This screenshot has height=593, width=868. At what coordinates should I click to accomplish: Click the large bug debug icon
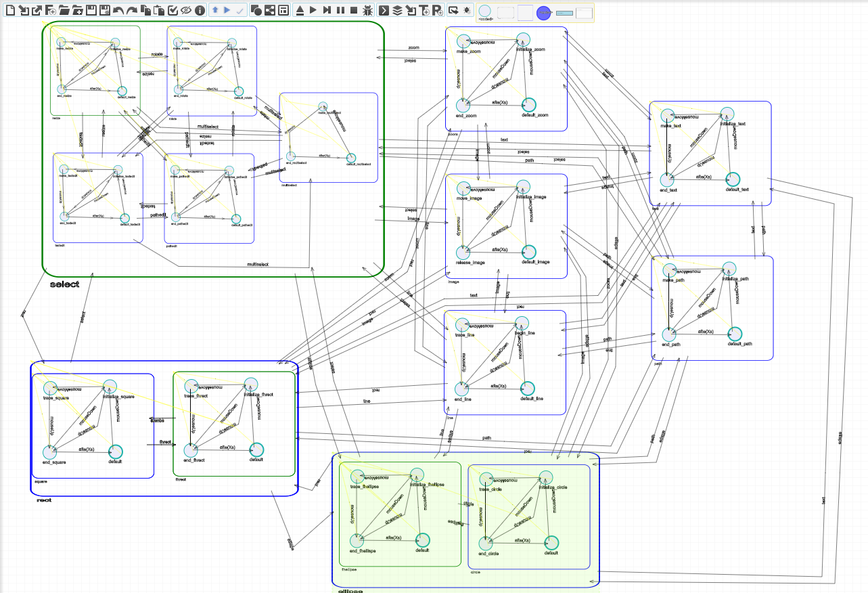pyautogui.click(x=367, y=10)
